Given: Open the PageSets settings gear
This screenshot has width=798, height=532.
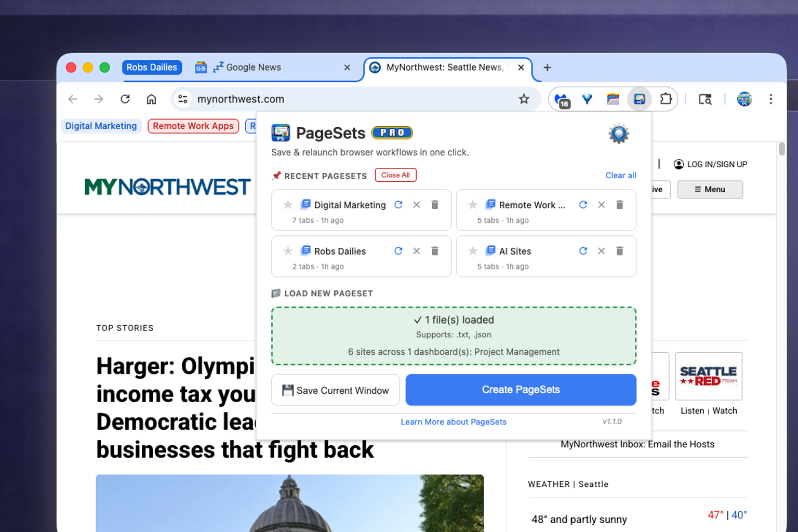Looking at the screenshot, I should [619, 134].
